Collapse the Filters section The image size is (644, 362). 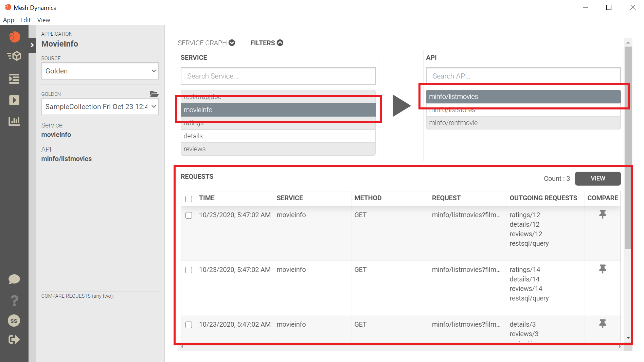tap(267, 43)
